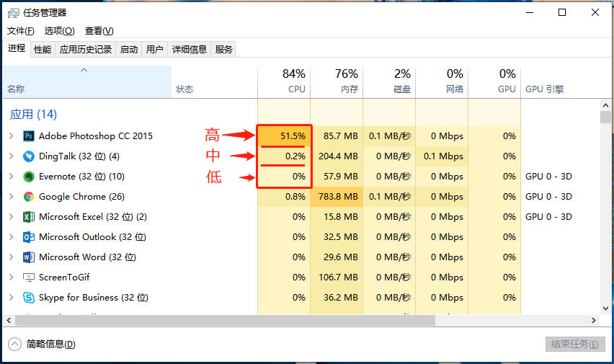The image size is (614, 364).
Task: Expand the DingTalk process tree
Action: click(11, 156)
